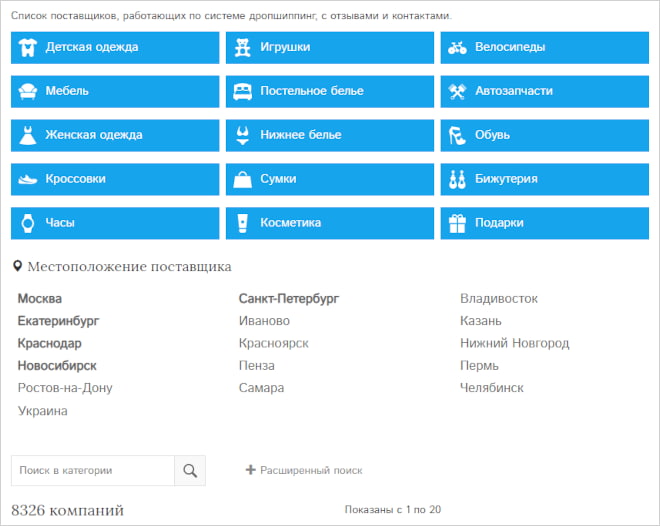Filter suppliers by Москва
The height and width of the screenshot is (526, 660).
pyautogui.click(x=40, y=298)
